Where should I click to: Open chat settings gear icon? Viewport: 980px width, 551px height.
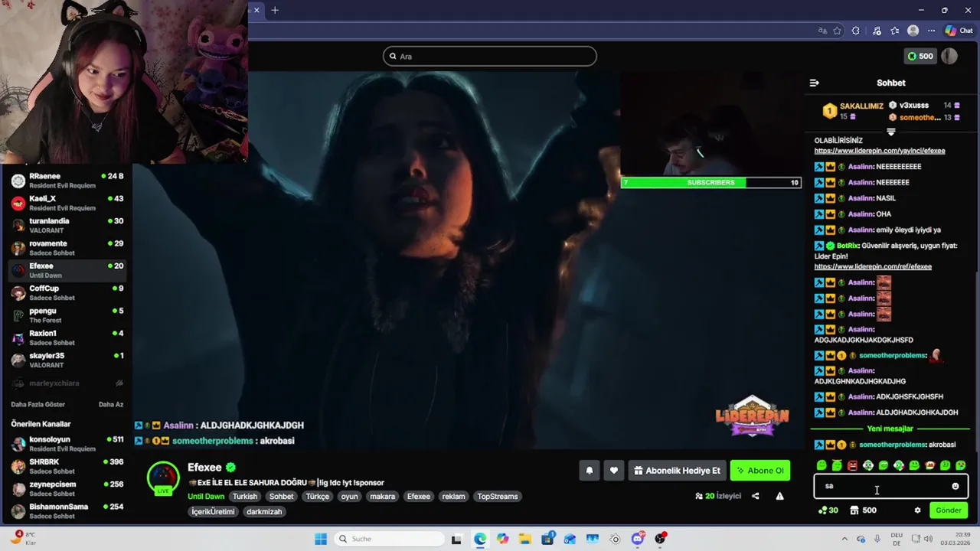pyautogui.click(x=917, y=510)
